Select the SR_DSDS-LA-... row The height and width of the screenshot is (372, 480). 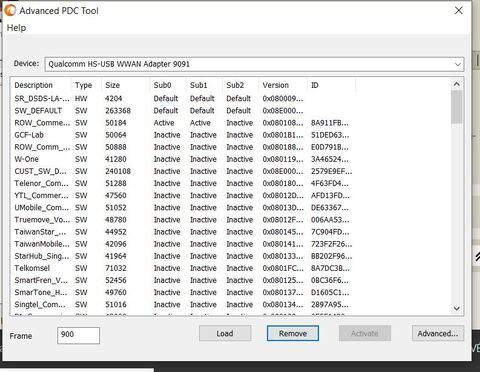point(183,99)
